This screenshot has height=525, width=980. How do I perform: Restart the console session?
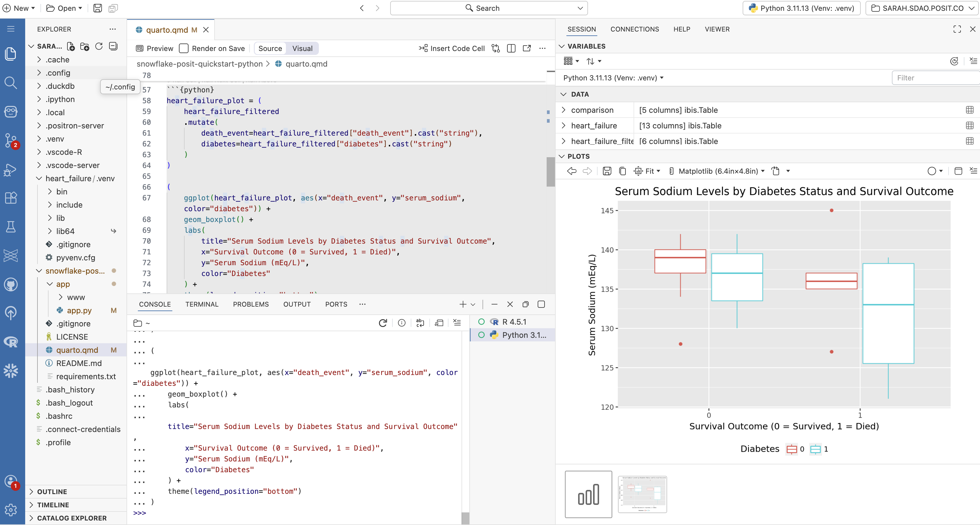(x=383, y=323)
